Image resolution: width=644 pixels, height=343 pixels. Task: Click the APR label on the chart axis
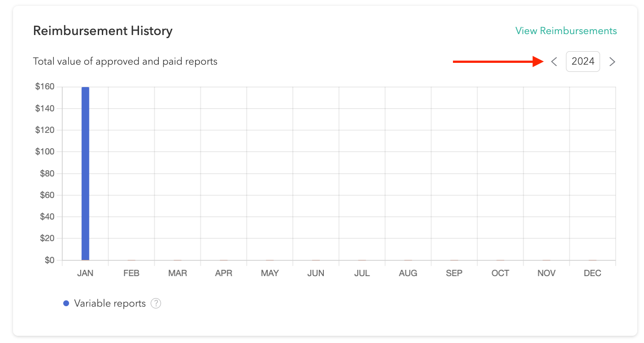pyautogui.click(x=224, y=273)
